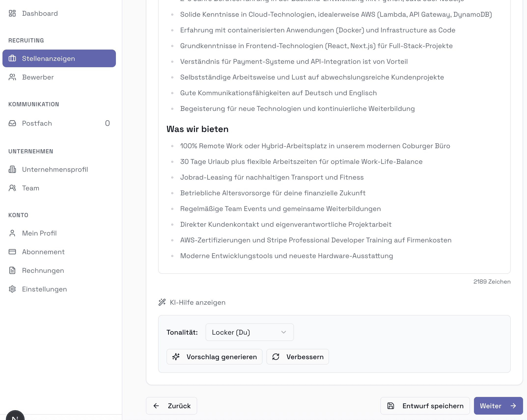This screenshot has height=420, width=527.
Task: Open the Dashboard via its grid icon
Action: pyautogui.click(x=13, y=13)
